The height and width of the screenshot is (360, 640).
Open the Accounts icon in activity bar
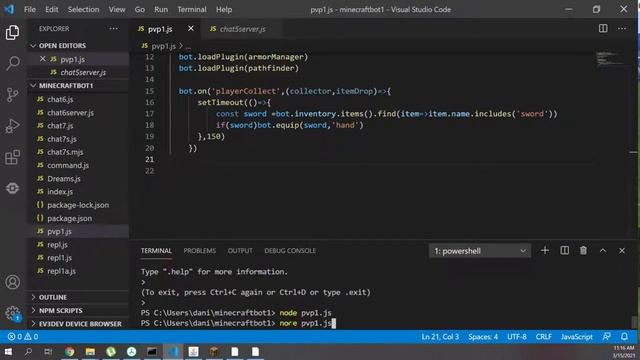click(x=12, y=282)
